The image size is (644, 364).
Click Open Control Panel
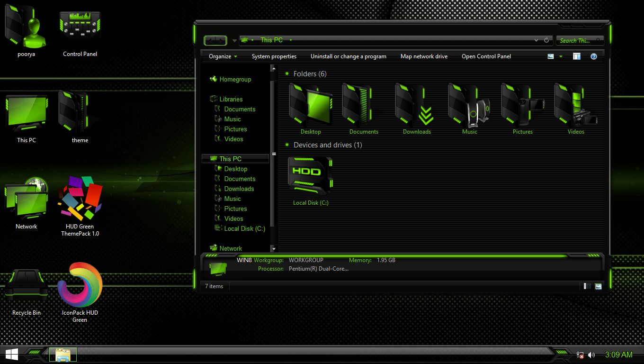pos(486,56)
